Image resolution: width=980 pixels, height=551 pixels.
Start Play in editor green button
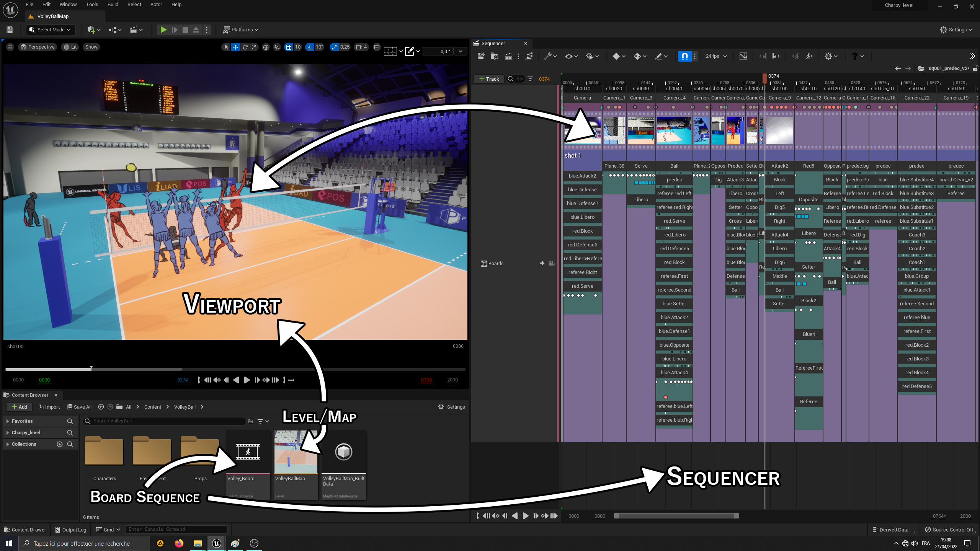pos(163,30)
